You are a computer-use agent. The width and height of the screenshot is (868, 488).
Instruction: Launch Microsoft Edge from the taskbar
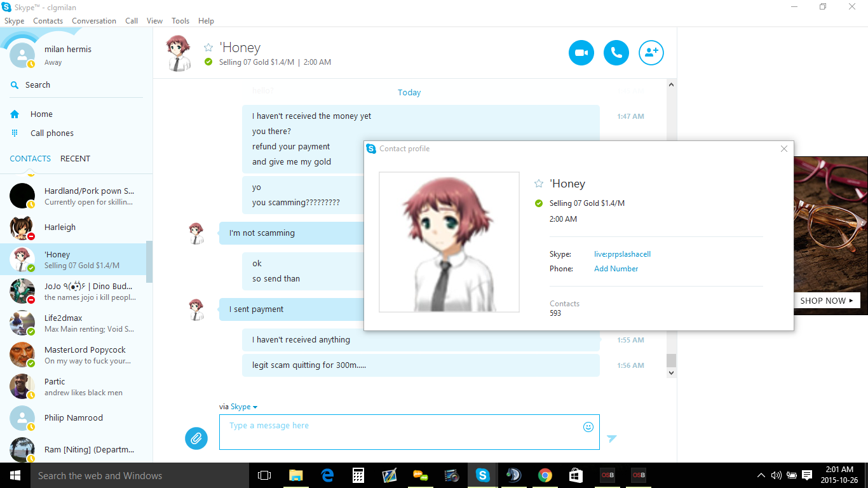pos(327,475)
